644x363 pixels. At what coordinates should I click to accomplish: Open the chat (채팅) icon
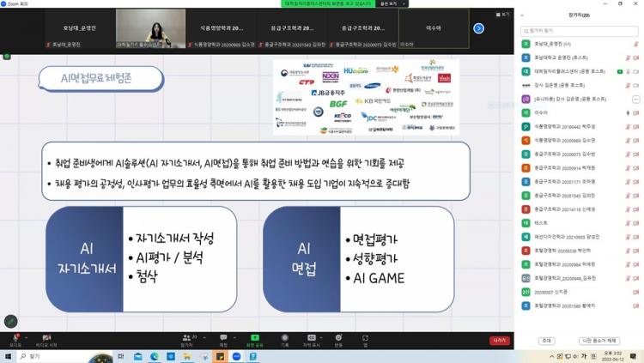[223, 336]
